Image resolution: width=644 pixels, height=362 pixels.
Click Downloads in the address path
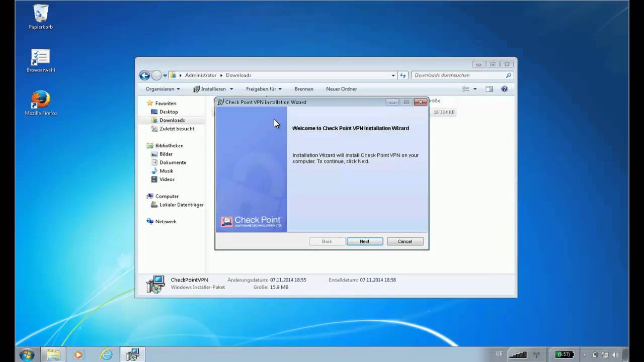[238, 75]
